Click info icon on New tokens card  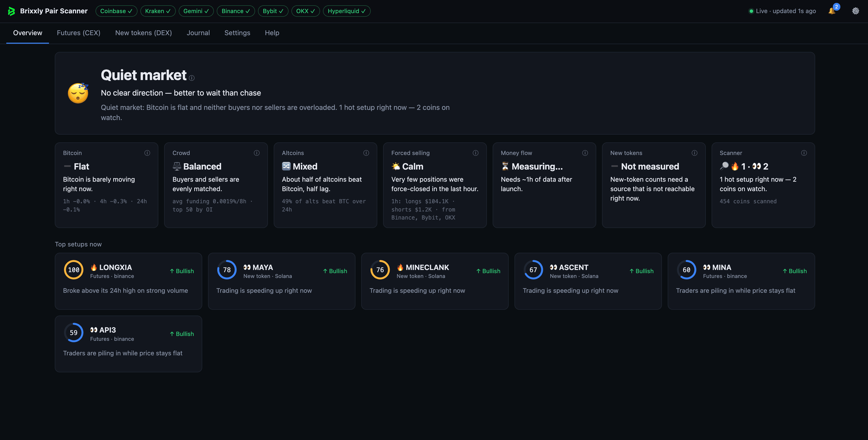[x=694, y=153]
